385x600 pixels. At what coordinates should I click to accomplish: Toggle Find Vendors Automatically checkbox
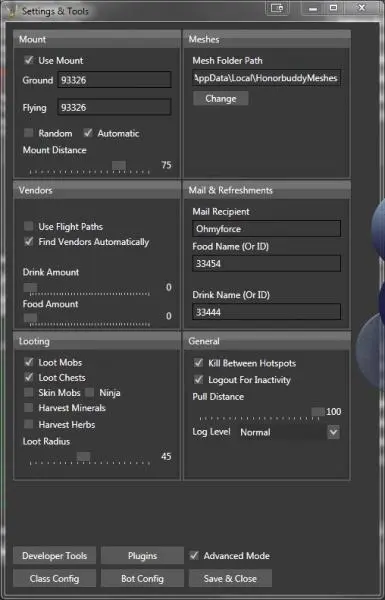29,241
